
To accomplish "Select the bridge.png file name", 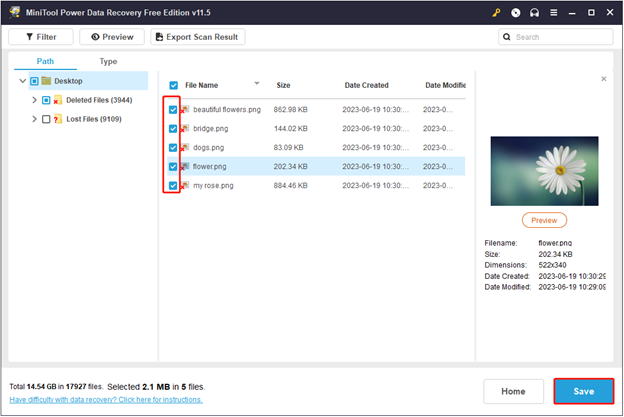I will point(211,129).
